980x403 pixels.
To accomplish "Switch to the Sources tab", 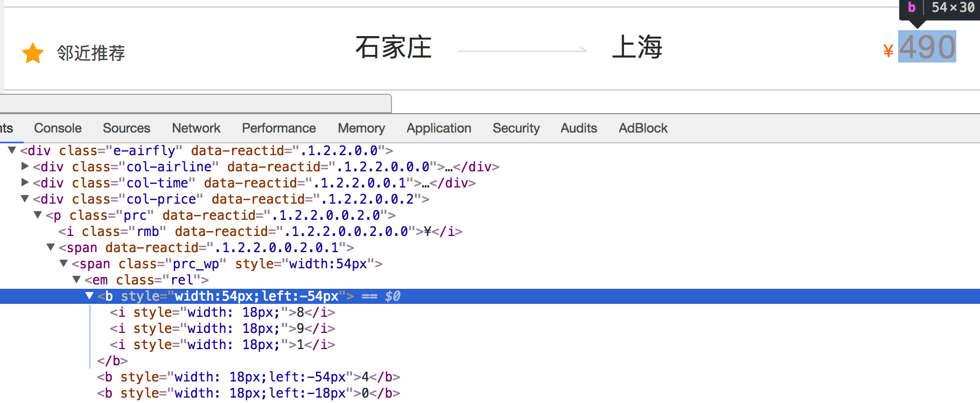I will [x=127, y=128].
